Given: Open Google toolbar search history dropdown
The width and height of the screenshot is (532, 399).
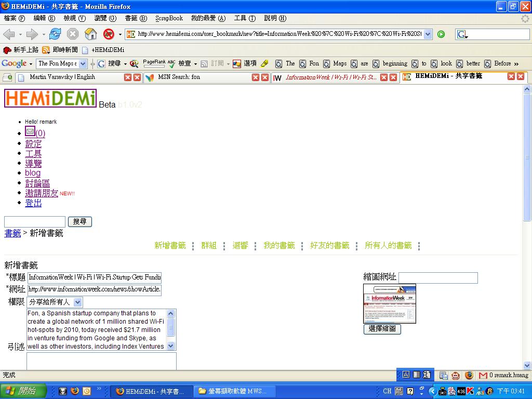Looking at the screenshot, I should [83, 63].
